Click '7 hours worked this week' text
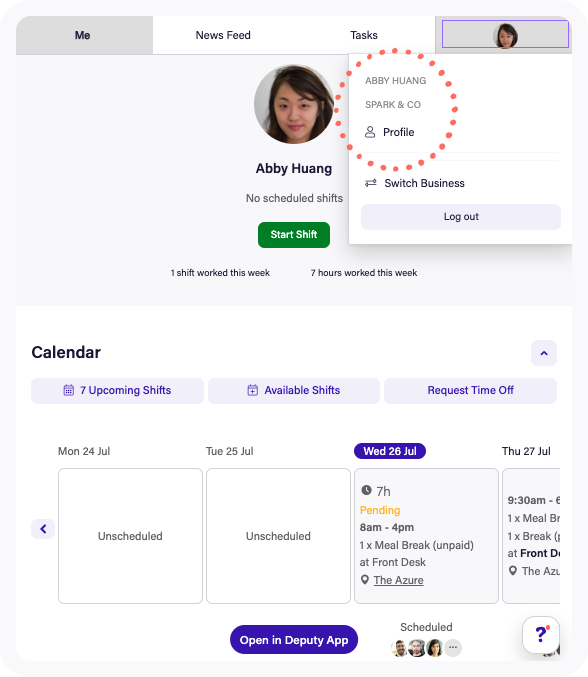Viewport: 588px width, 677px height. pyautogui.click(x=364, y=273)
